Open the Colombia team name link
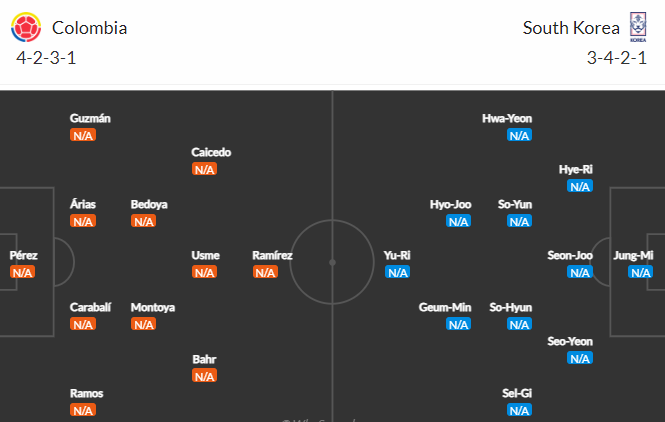 pyautogui.click(x=89, y=28)
